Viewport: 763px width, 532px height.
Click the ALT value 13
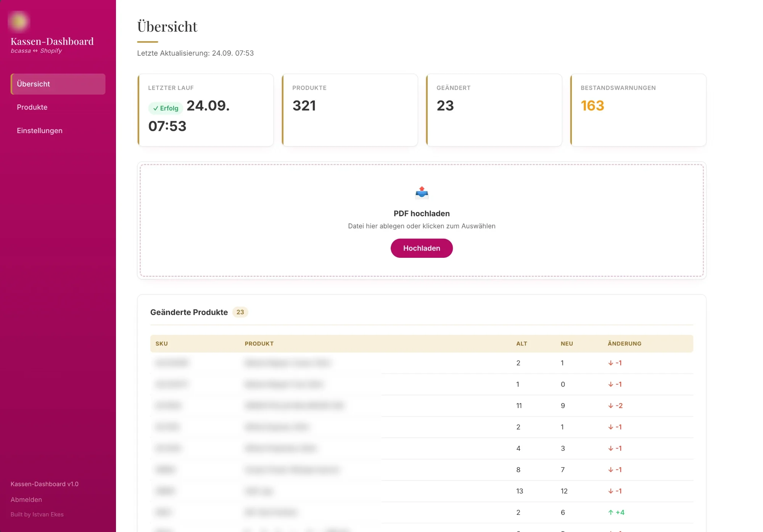(x=520, y=491)
